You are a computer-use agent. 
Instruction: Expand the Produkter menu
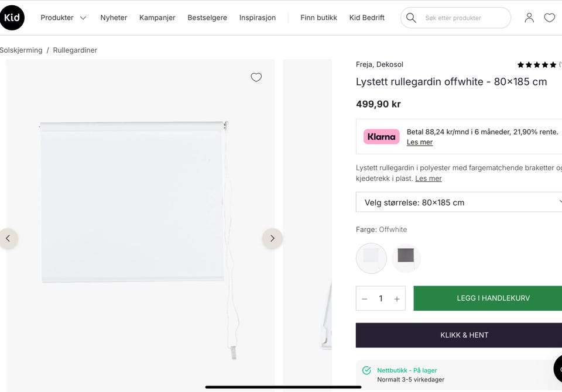63,18
